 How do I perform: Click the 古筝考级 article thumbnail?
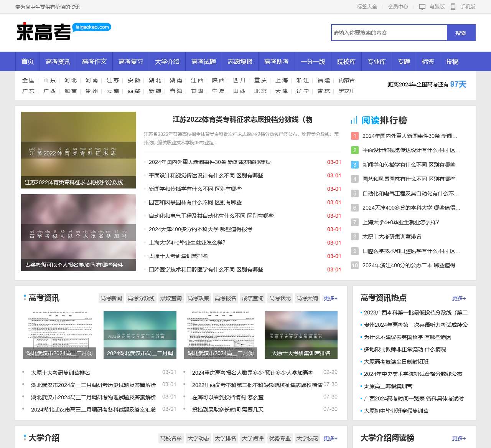coord(78,232)
